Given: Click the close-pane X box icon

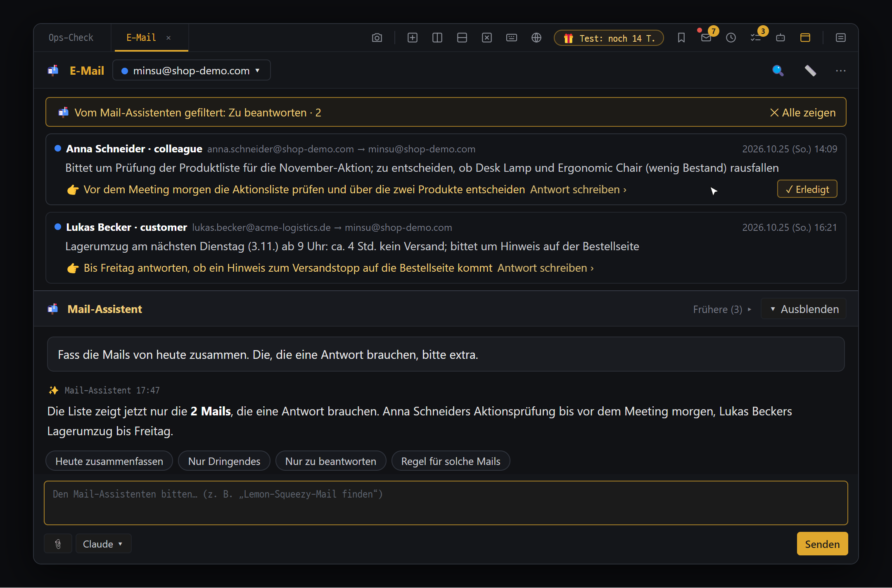Looking at the screenshot, I should pyautogui.click(x=486, y=38).
